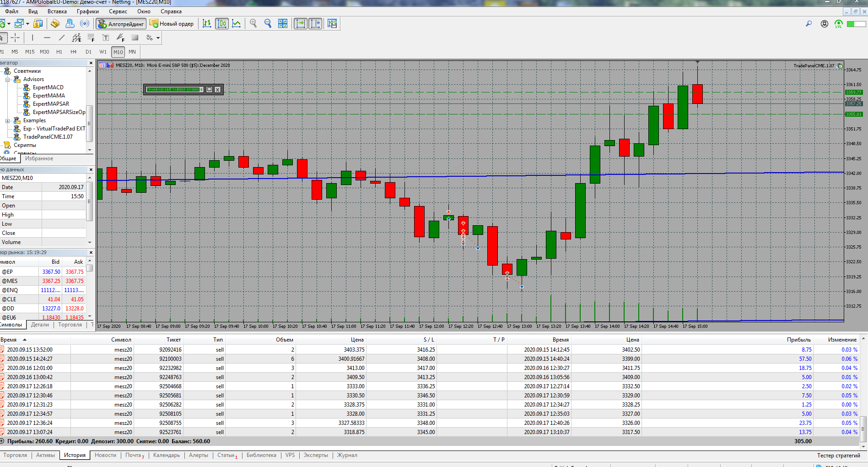The height and width of the screenshot is (467, 868).
Task: Open the Графики menu
Action: [88, 11]
